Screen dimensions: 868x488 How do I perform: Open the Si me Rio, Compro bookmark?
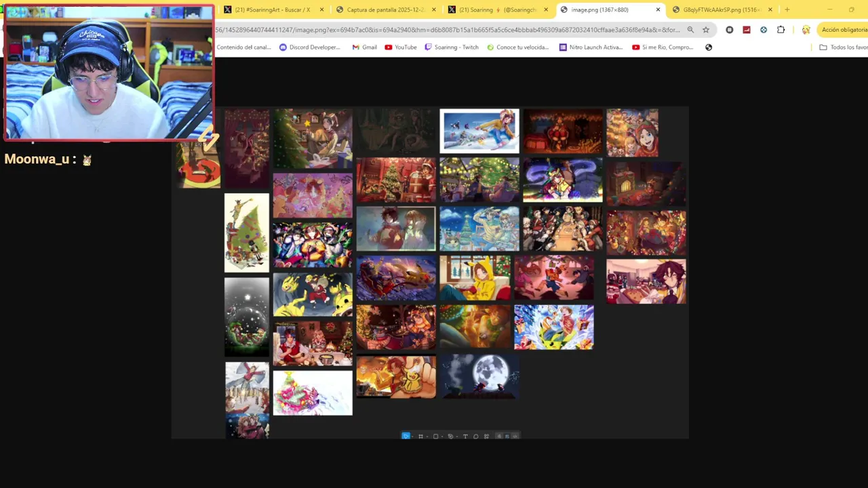pos(663,47)
